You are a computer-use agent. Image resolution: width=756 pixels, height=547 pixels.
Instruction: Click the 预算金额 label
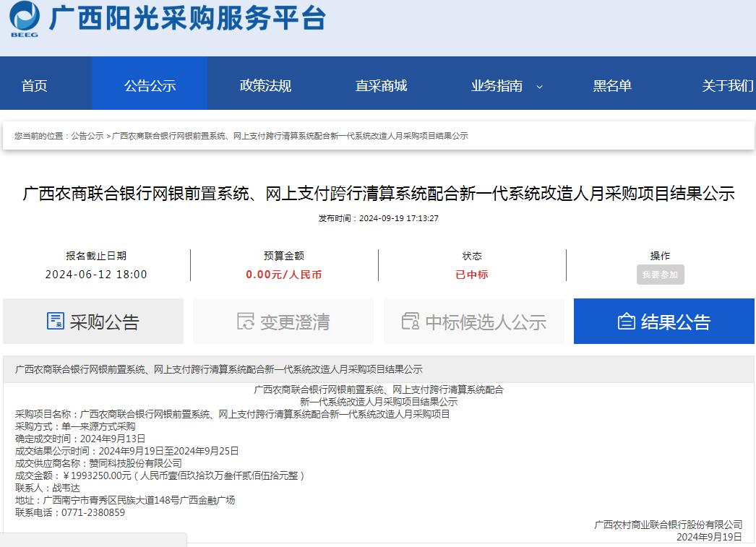click(284, 256)
